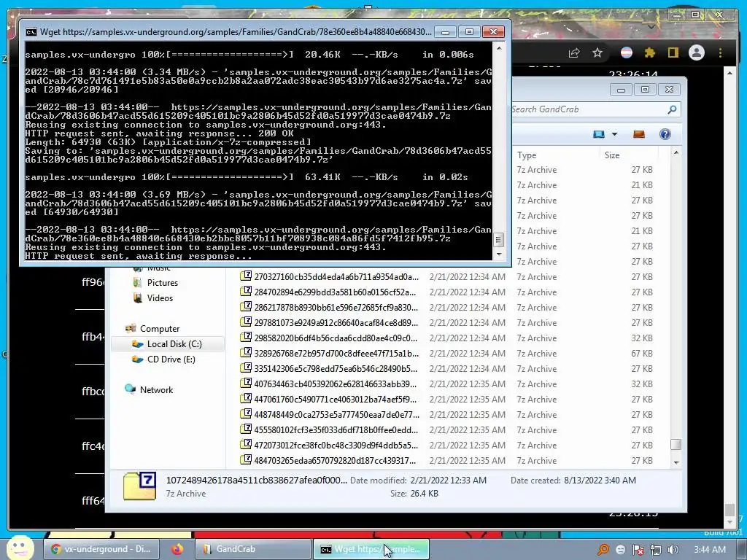The height and width of the screenshot is (560, 747).
Task: Sort files by the Size column
Action: (612, 155)
